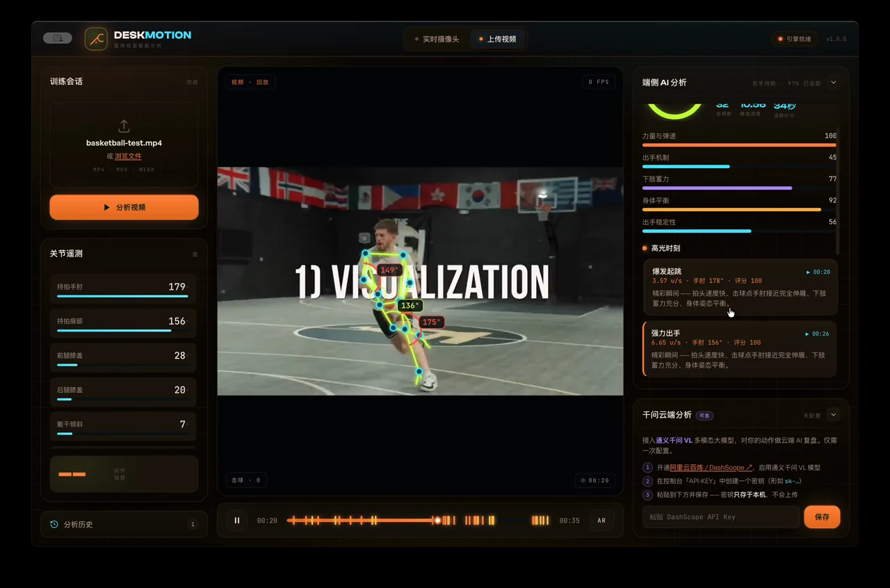Save the API key with 保存 button
The image size is (890, 588).
822,517
